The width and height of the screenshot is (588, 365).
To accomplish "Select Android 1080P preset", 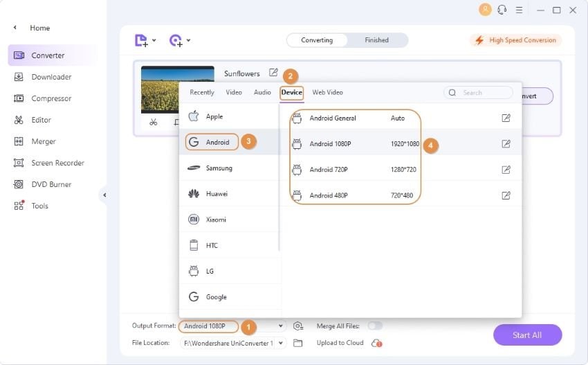I will [x=401, y=144].
